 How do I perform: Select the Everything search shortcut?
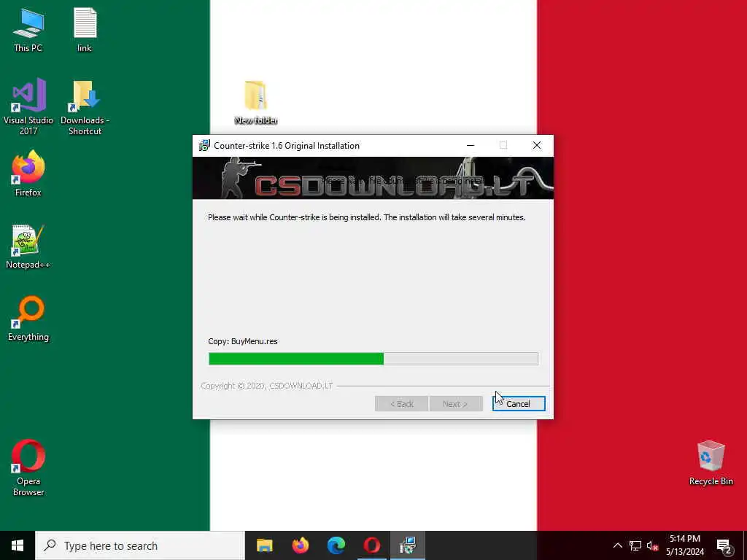[x=28, y=319]
